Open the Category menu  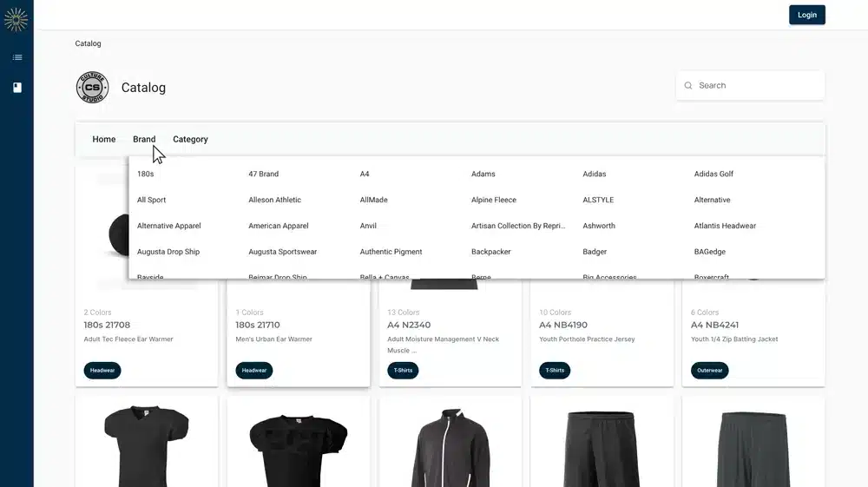coord(190,140)
